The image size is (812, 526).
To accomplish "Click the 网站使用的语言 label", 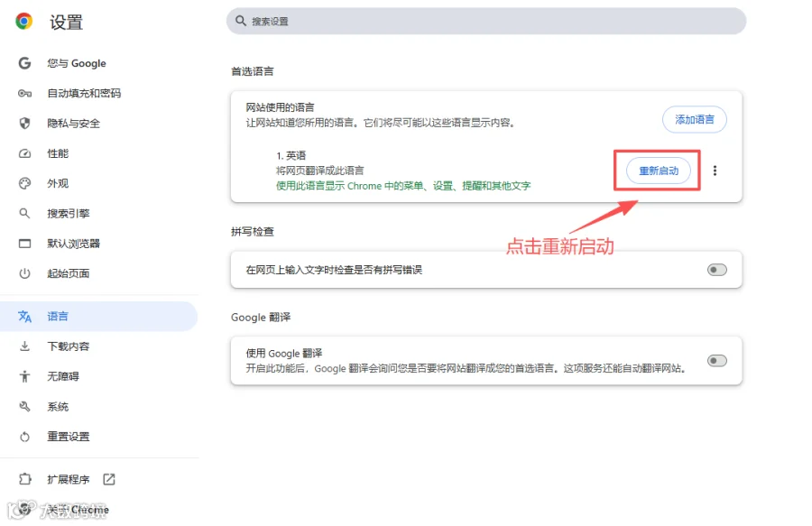I will tap(281, 107).
